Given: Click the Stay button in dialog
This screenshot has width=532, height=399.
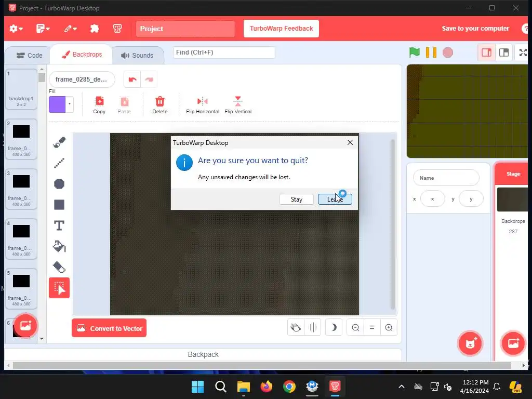Looking at the screenshot, I should (297, 199).
